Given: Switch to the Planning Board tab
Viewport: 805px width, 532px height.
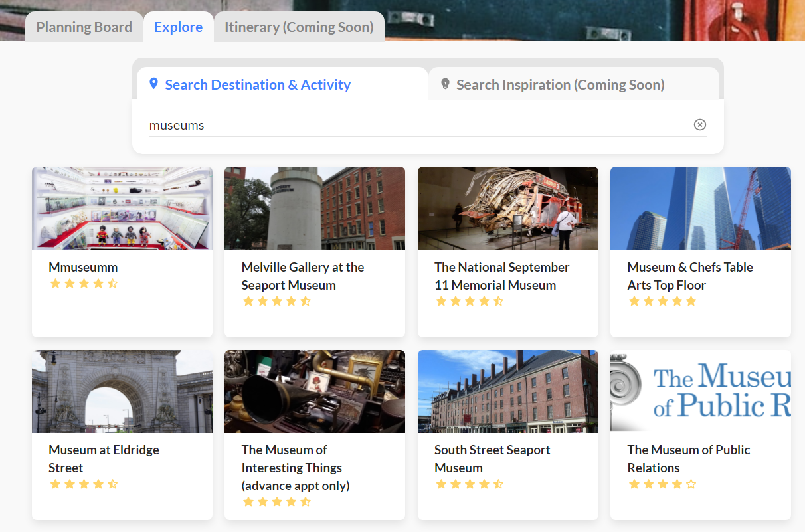Looking at the screenshot, I should 84,27.
